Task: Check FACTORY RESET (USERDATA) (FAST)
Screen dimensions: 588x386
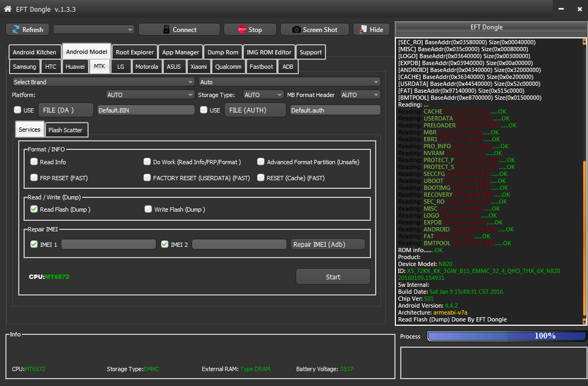Action: [x=147, y=178]
